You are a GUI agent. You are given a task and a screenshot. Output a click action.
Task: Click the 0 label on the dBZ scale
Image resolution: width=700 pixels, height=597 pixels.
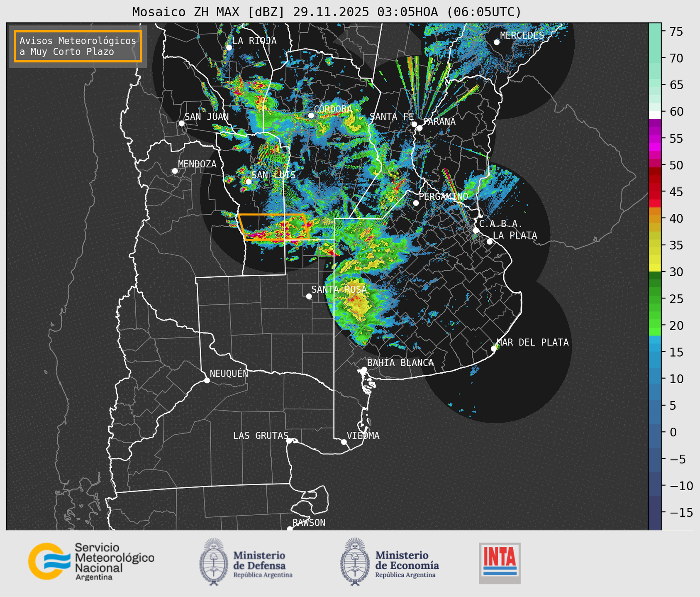[x=673, y=432]
